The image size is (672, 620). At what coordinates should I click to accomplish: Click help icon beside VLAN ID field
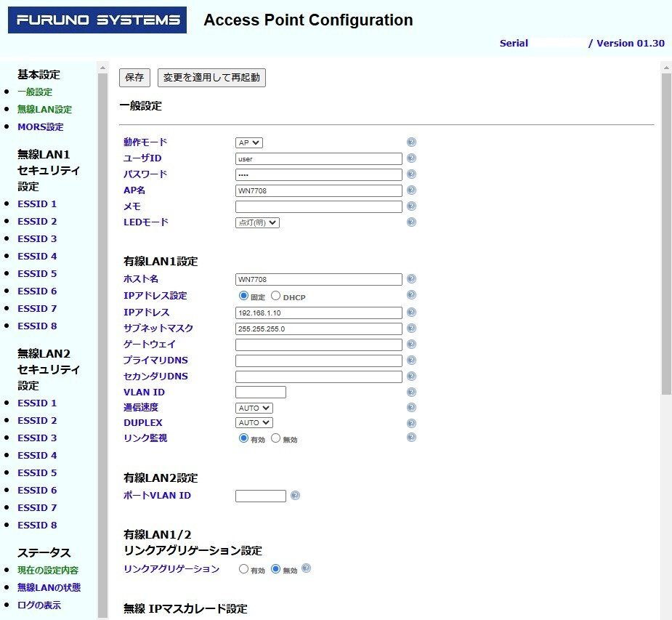411,392
